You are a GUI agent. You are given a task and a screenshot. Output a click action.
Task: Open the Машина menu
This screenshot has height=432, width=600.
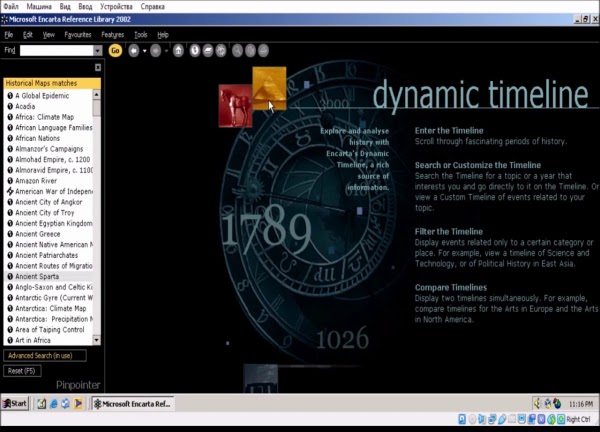point(39,7)
